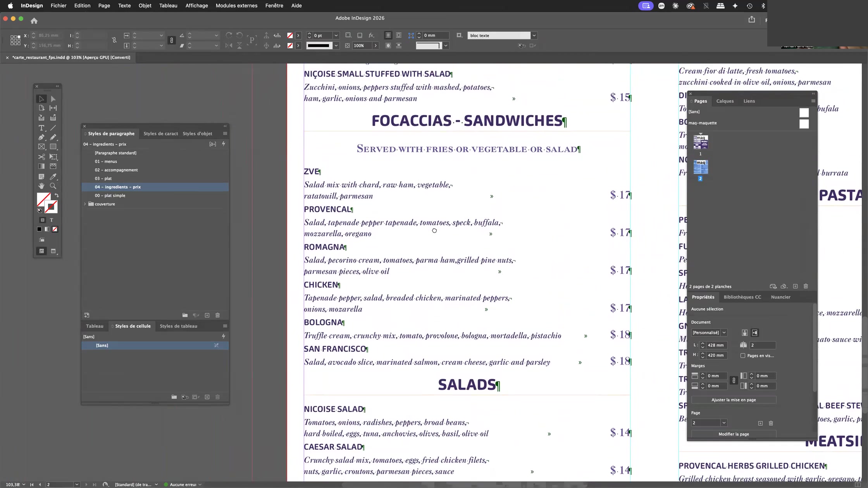Open zoom level dropdown in status bar
The width and height of the screenshot is (868, 488).
tap(24, 485)
